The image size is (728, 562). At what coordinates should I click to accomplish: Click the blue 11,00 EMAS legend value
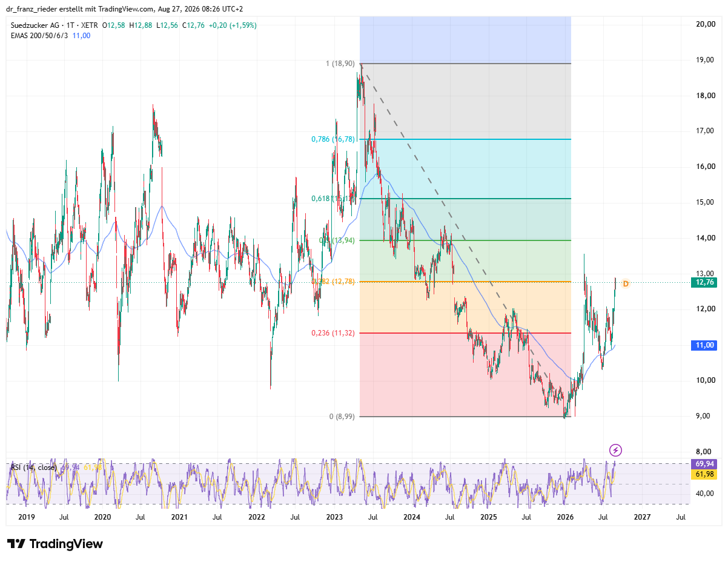[81, 36]
